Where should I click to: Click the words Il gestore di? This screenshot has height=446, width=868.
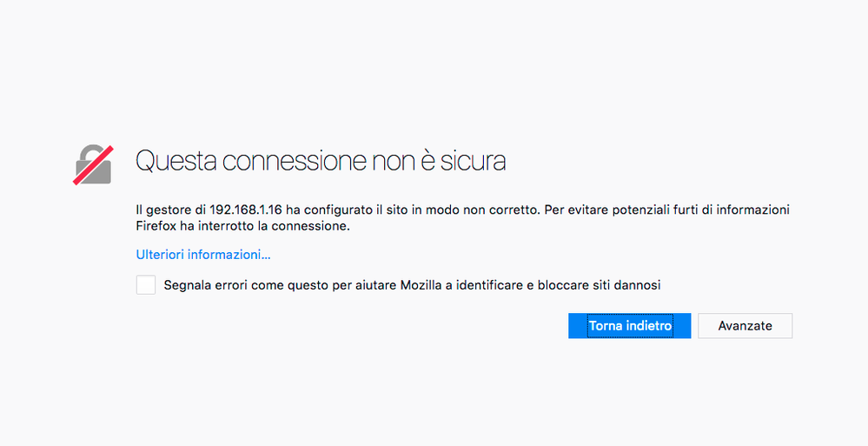pyautogui.click(x=170, y=210)
